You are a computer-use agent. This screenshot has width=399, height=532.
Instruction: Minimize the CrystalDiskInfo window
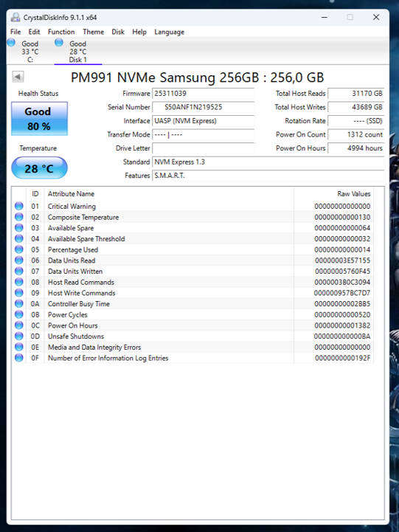(x=325, y=17)
